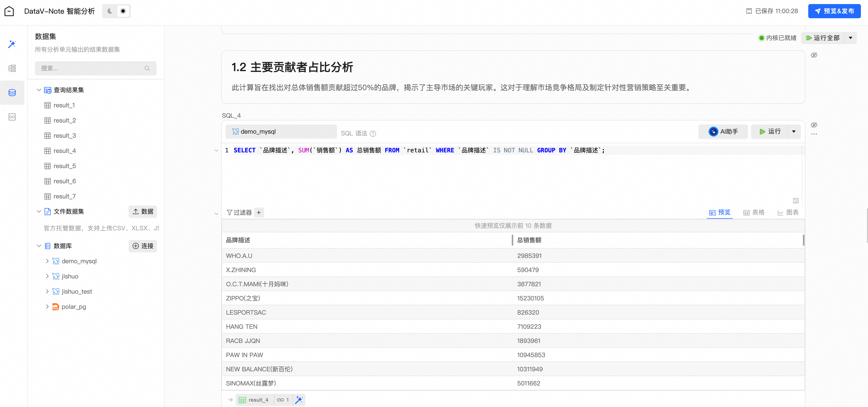The height and width of the screenshot is (407, 868).
Task: Open the dropdown arrow next to 运行全部
Action: click(x=851, y=38)
